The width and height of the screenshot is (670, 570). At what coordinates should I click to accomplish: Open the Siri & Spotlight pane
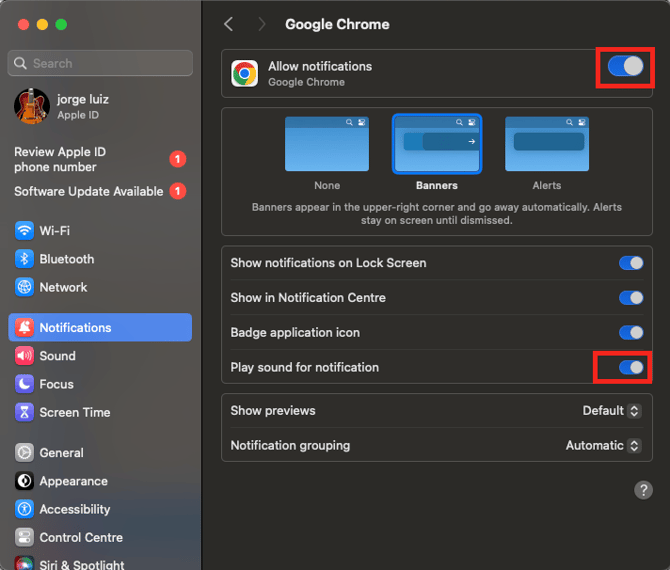point(100,563)
